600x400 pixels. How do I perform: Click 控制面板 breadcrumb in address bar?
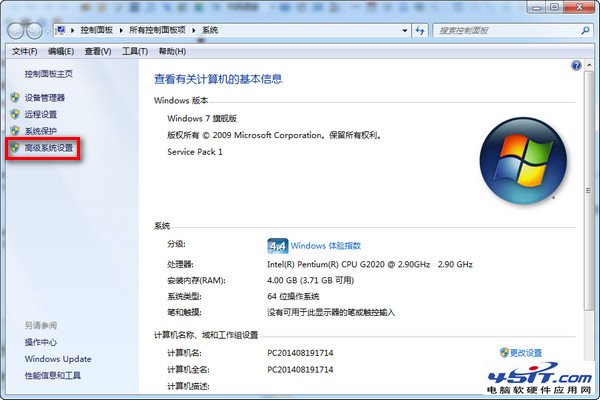[96, 30]
